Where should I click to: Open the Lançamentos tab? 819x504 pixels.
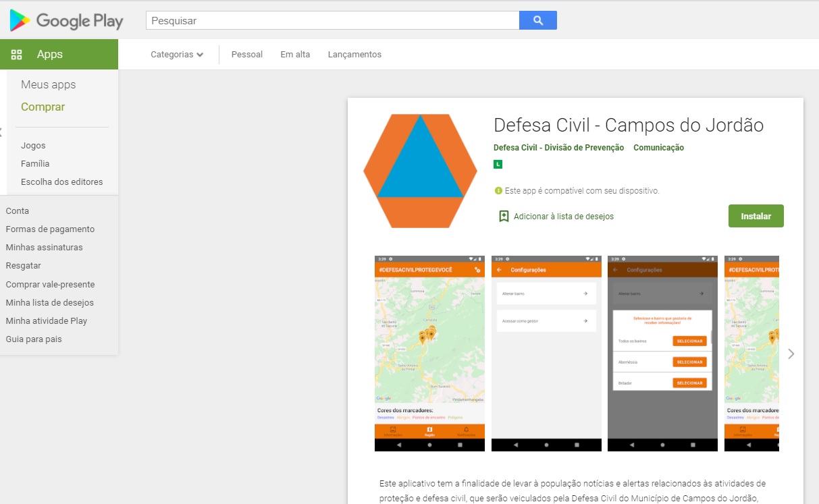tap(354, 55)
